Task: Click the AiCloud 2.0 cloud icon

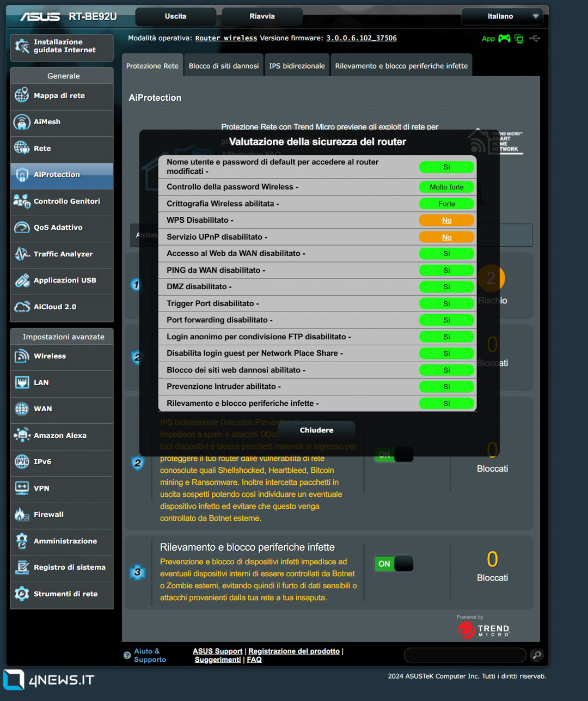Action: 22,307
